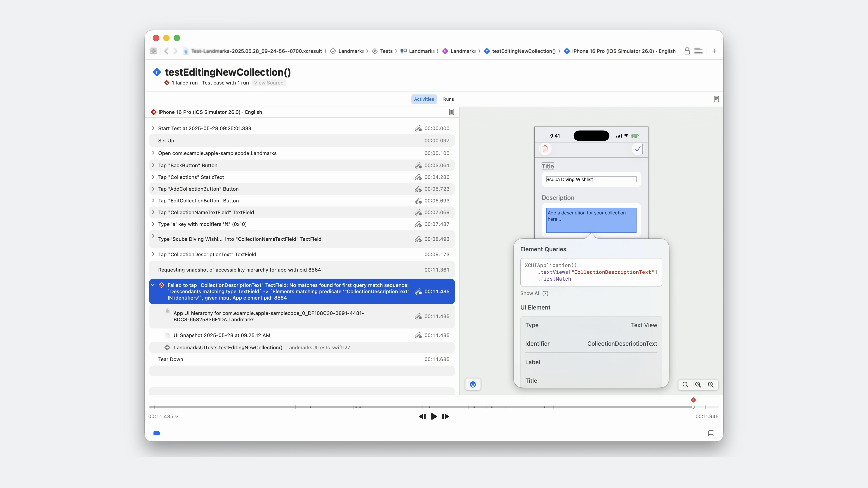Screen dimensions: 868x488
Task: Click the zoom in magnifier icon
Action: click(711, 385)
